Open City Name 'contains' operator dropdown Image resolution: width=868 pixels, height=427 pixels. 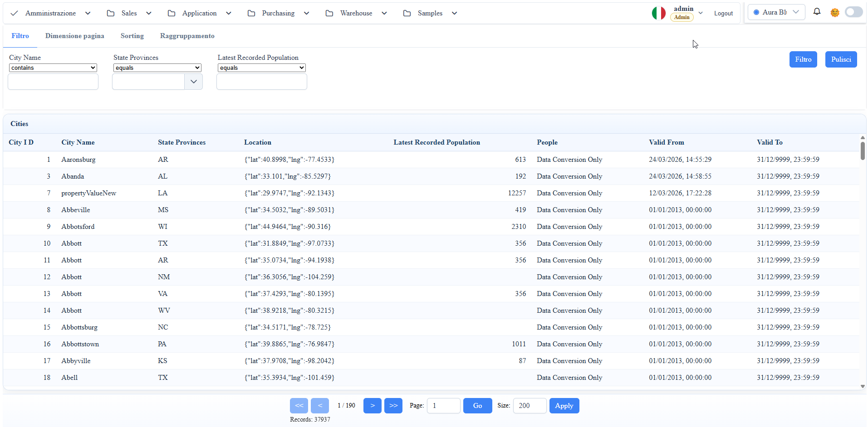pos(53,68)
